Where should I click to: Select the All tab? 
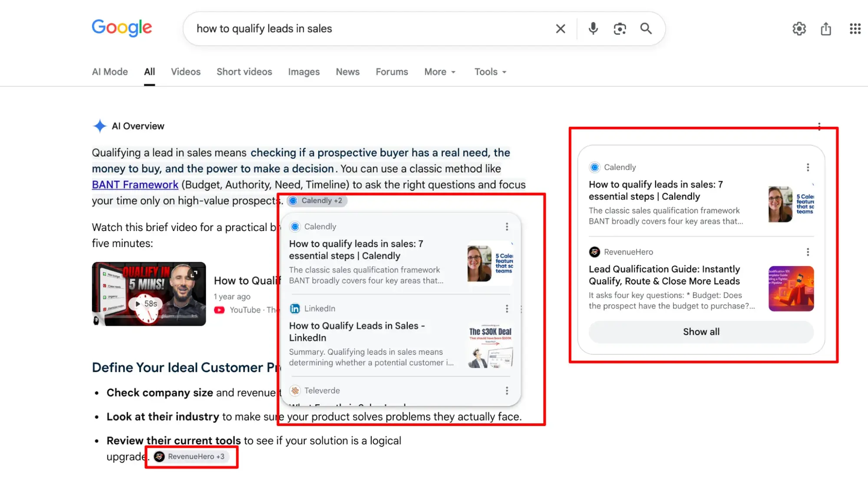tap(149, 72)
